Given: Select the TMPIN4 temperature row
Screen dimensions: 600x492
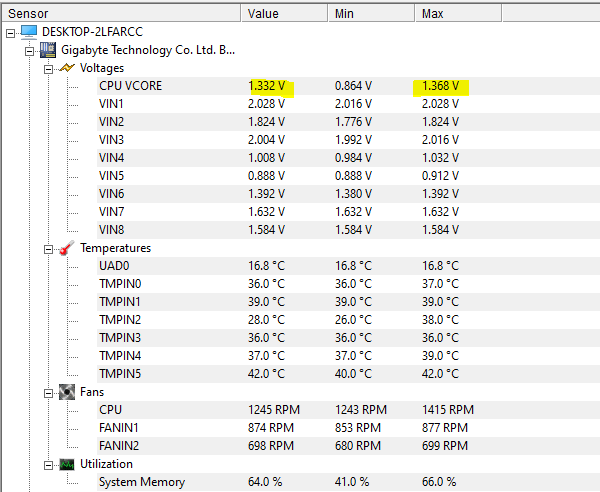Looking at the screenshot, I should 348,355.
